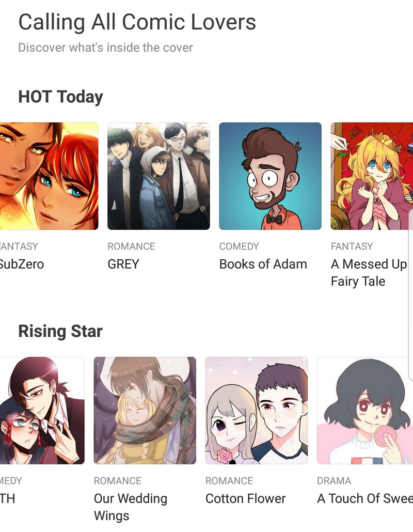Open the Books of Adam cover
This screenshot has width=413, height=532.
(270, 176)
